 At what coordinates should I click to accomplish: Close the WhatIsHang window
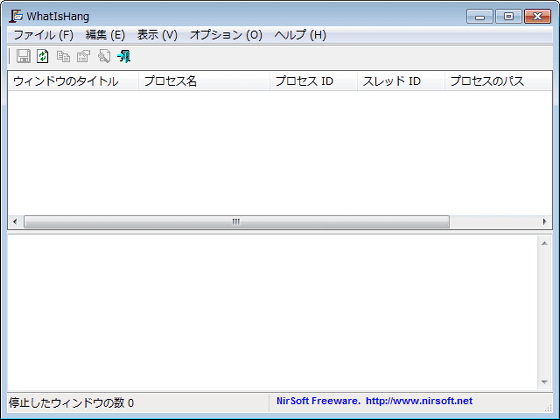click(x=537, y=16)
